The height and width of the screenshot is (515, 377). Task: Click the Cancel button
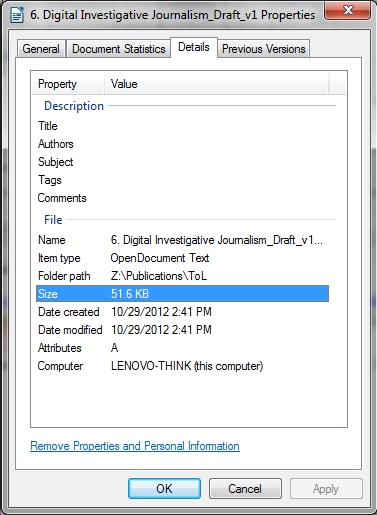point(245,489)
